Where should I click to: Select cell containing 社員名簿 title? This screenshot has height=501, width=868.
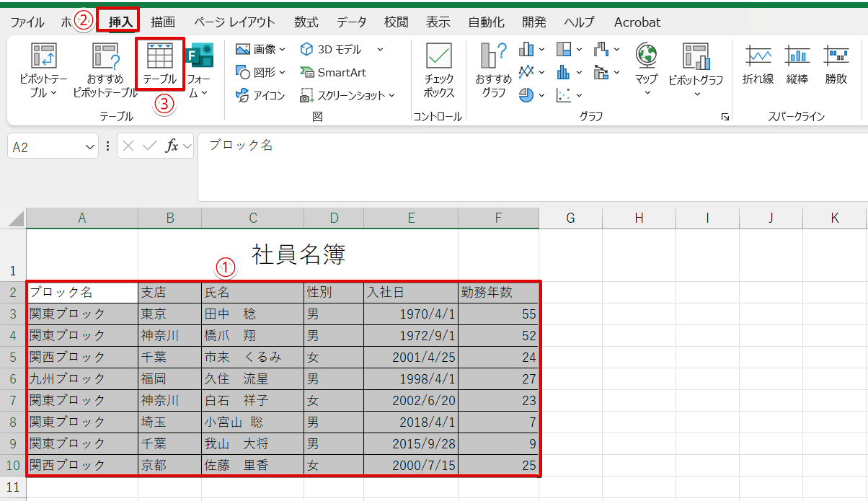(x=298, y=254)
